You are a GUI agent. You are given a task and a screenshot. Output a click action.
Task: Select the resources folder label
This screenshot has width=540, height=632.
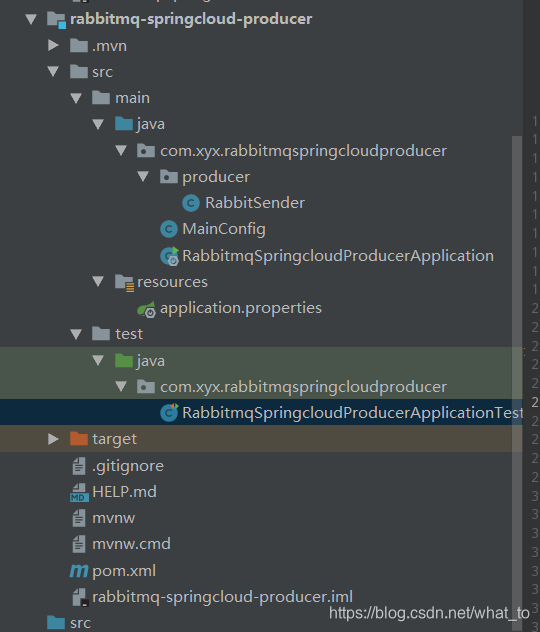pyautogui.click(x=172, y=282)
